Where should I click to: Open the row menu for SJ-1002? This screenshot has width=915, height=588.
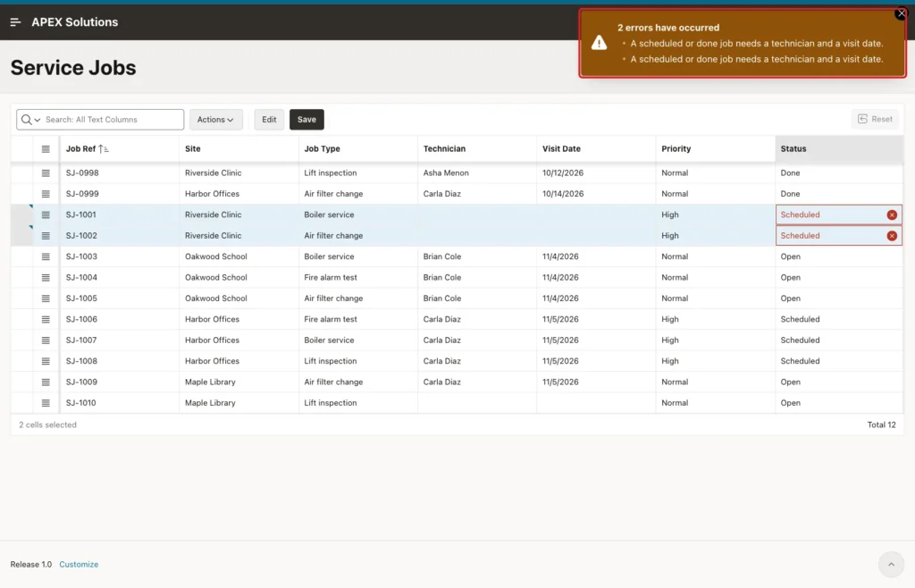46,236
